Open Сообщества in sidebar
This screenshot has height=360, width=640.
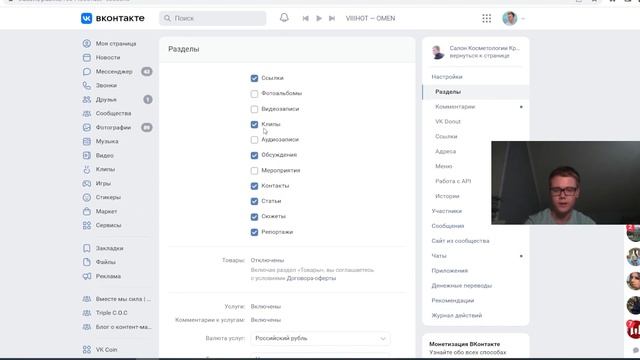(x=113, y=113)
